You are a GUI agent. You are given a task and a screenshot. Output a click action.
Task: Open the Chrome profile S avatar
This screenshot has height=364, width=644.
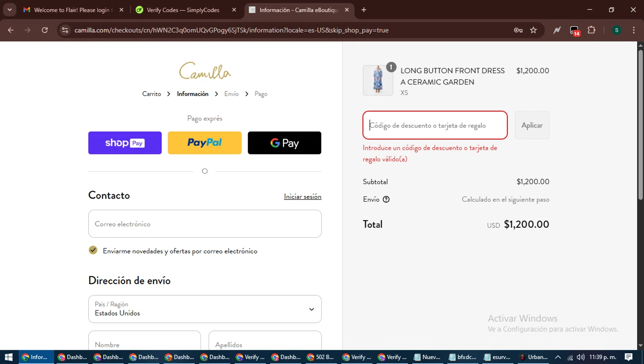617,30
